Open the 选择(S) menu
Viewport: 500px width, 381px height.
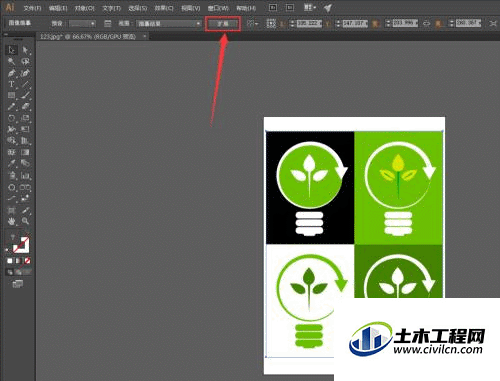(x=138, y=8)
